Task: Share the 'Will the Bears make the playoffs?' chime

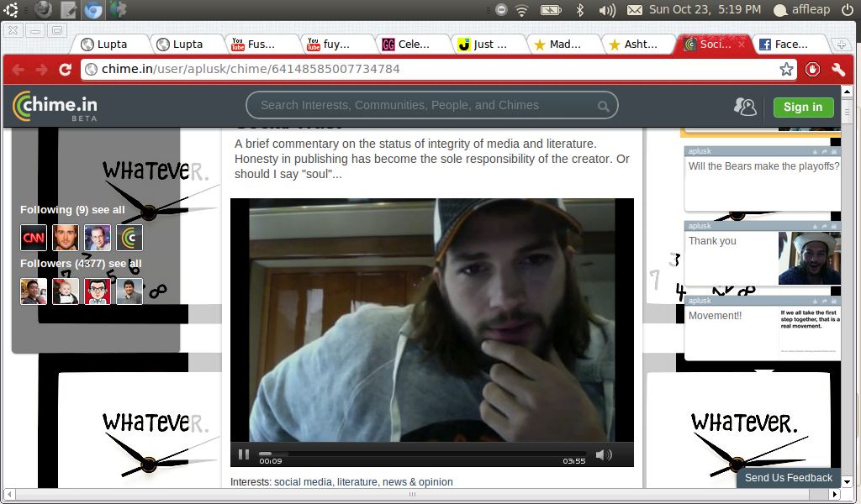Action: [x=824, y=151]
